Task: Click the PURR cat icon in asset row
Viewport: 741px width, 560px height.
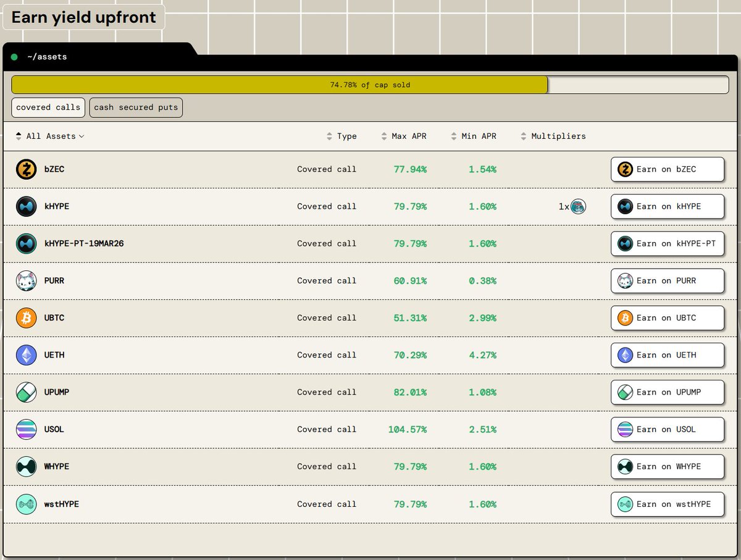Action: click(x=27, y=281)
